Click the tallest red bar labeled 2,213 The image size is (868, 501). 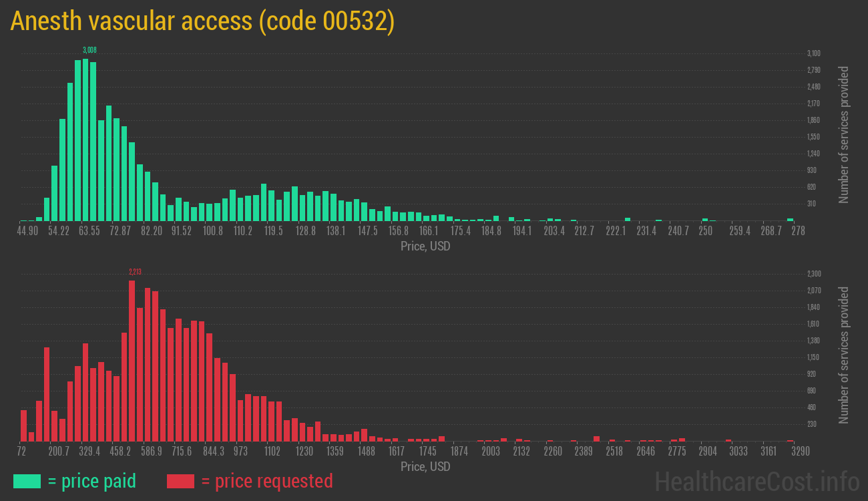coord(132,361)
